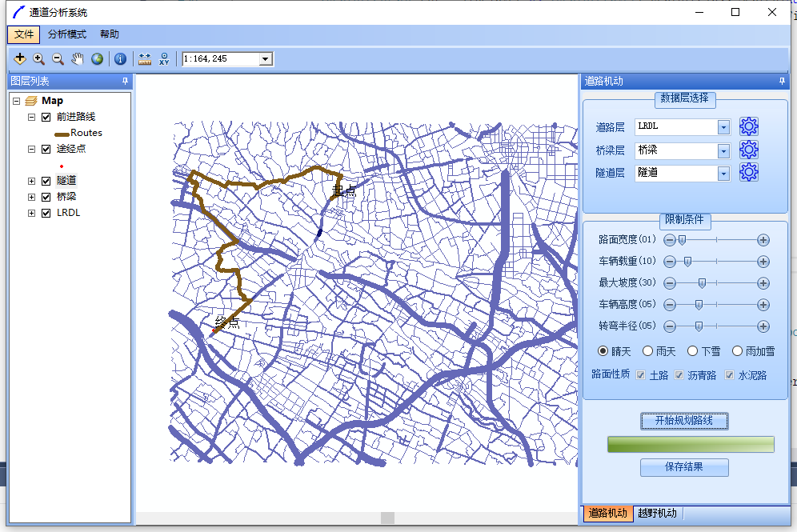The width and height of the screenshot is (797, 532).
Task: Switch to the 越野机动 tab
Action: click(x=657, y=514)
